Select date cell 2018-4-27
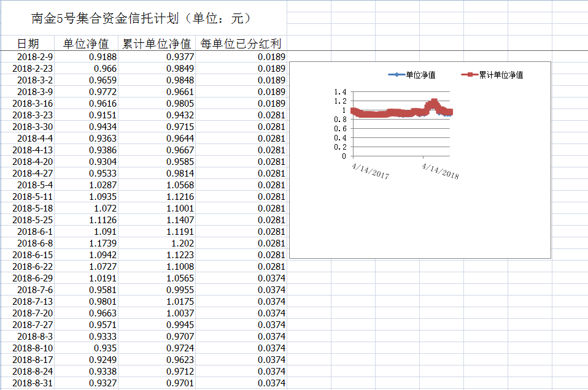Image resolution: width=588 pixels, height=390 pixels. [28, 173]
